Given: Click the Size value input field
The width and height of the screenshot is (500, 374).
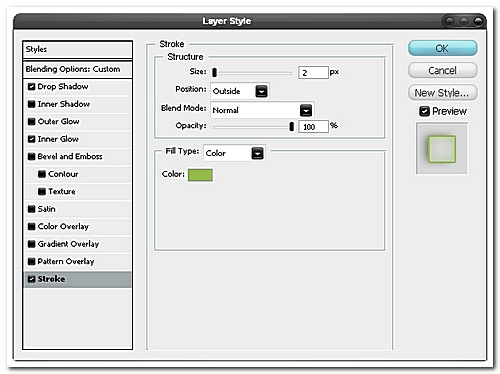Looking at the screenshot, I should [313, 73].
